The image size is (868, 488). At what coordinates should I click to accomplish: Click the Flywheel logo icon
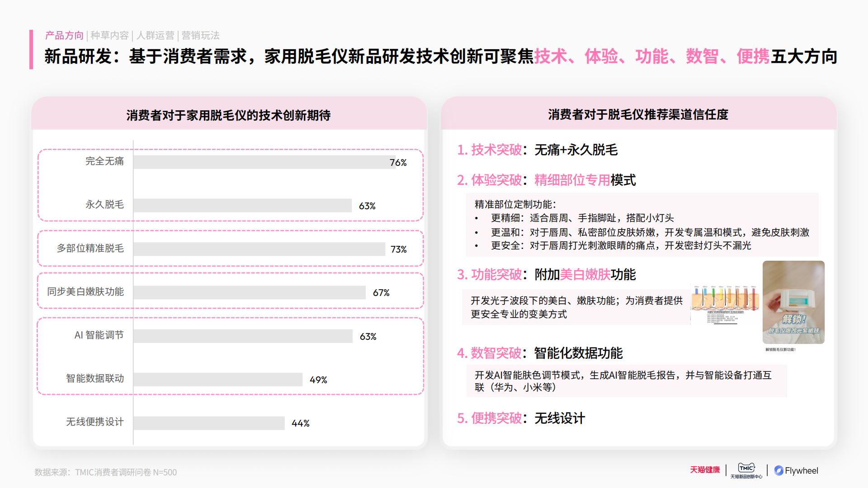click(x=778, y=470)
